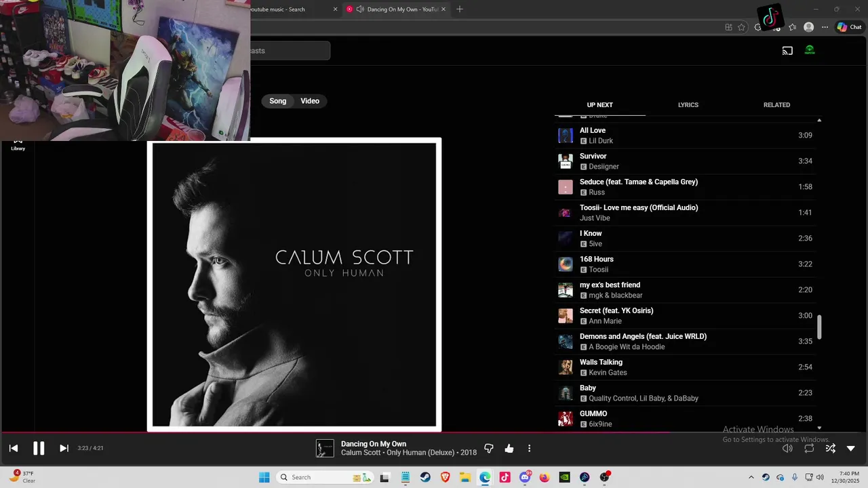
Task: Open Brave browser from the taskbar
Action: click(446, 477)
